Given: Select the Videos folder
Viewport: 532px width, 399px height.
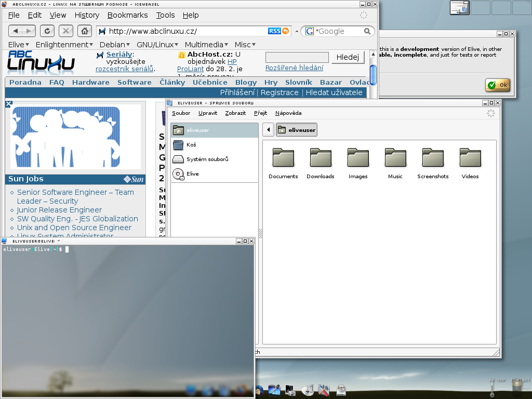Looking at the screenshot, I should point(470,164).
